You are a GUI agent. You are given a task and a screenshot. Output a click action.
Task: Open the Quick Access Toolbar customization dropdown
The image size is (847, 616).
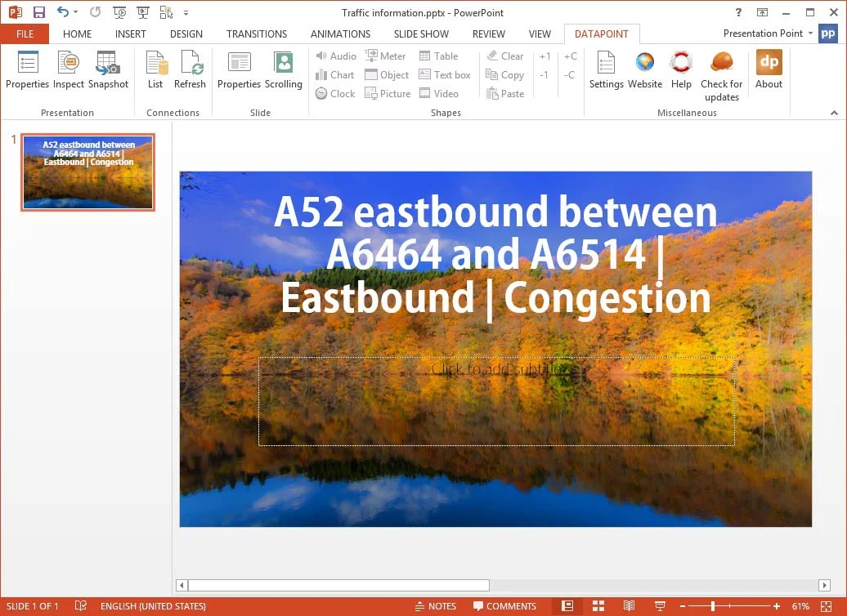[x=185, y=12]
